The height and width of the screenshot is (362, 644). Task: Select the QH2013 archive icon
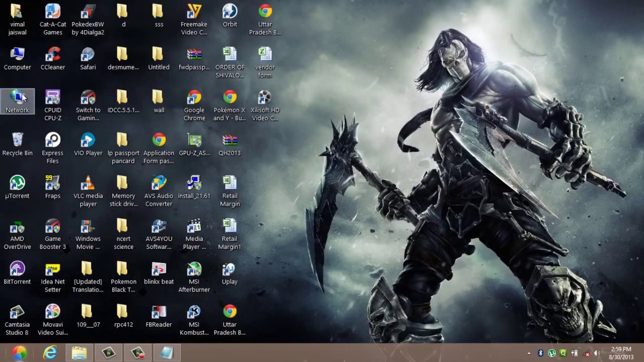[229, 145]
